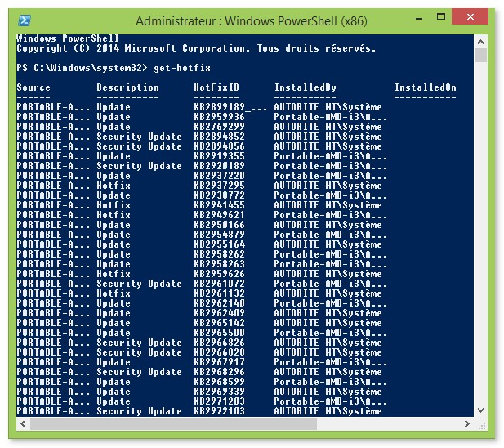
Task: Click the horizontal scrollbar right arrow
Action: point(467,423)
